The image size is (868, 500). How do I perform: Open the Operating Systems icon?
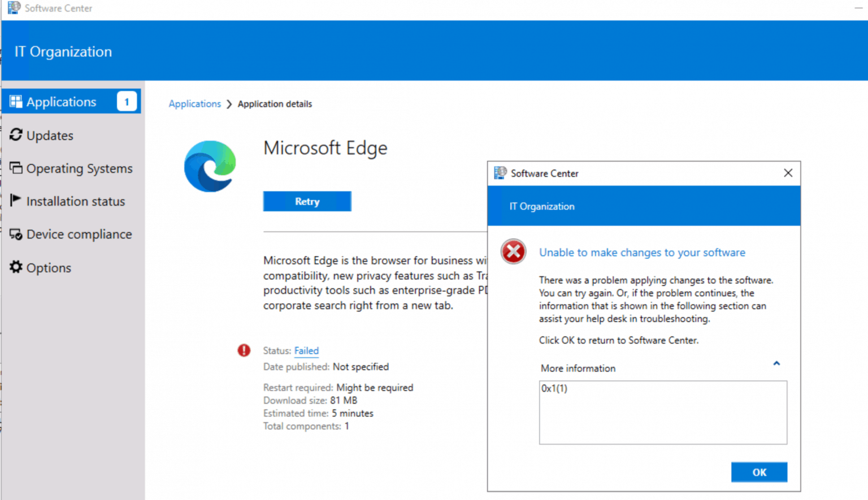click(x=16, y=168)
